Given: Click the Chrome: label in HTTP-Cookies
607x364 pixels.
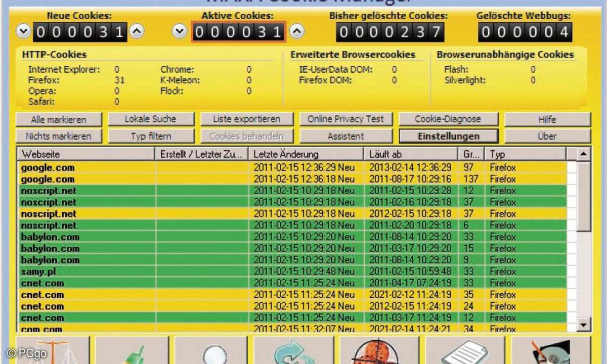Looking at the screenshot, I should click(177, 70).
